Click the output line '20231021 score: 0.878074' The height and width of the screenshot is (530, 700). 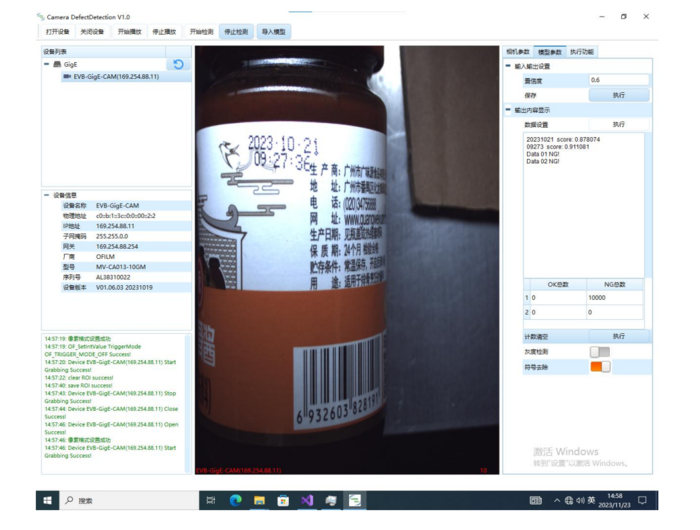click(x=563, y=140)
